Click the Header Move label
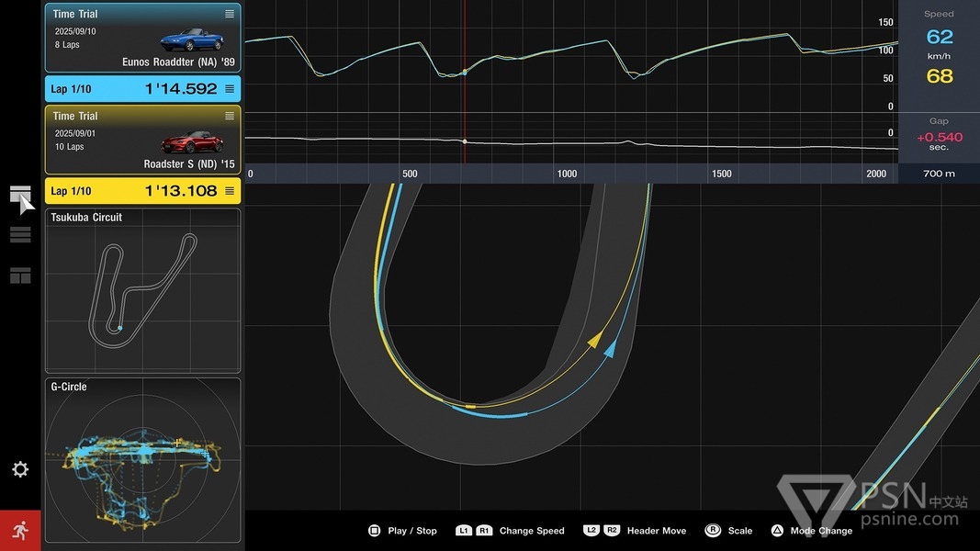 click(x=657, y=531)
